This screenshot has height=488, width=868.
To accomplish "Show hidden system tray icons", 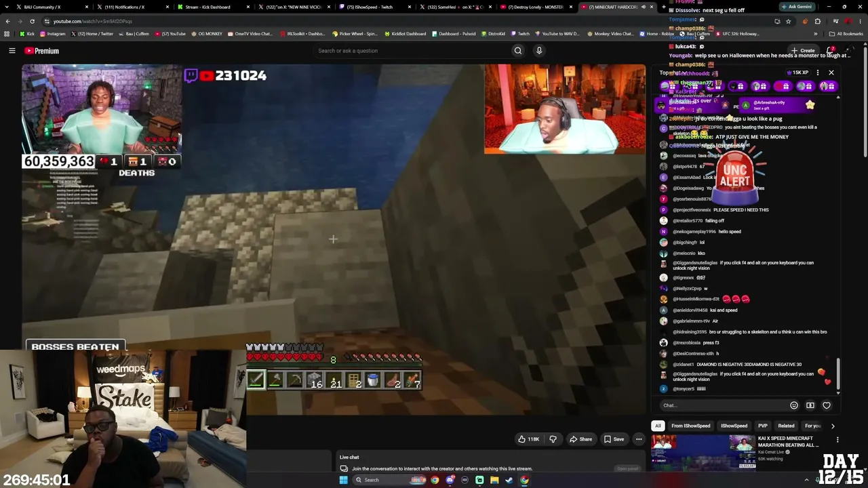I will click(806, 480).
